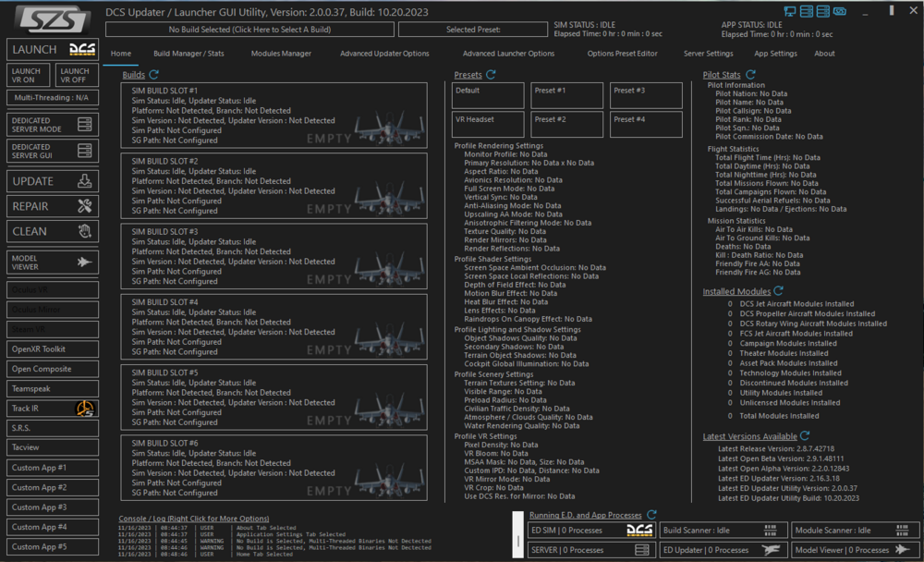Screen dimensions: 924x562
Task: Select SIM BUILD SLOT #1
Action: [x=274, y=116]
